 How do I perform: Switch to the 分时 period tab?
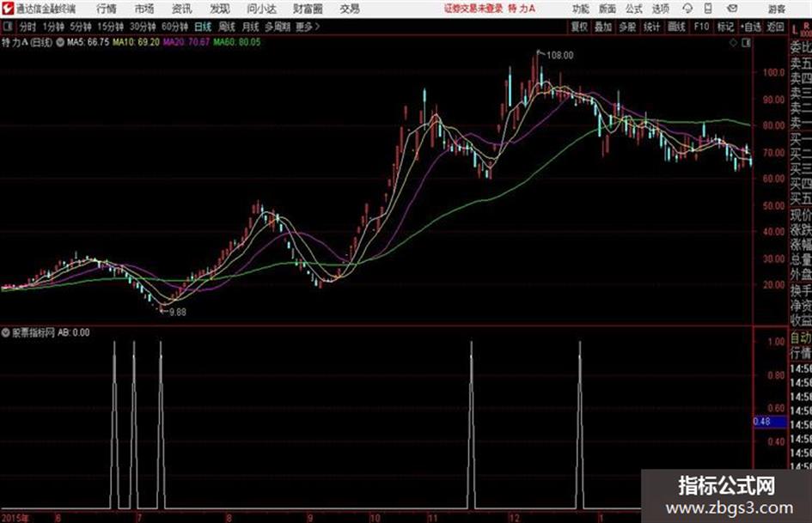[27, 27]
